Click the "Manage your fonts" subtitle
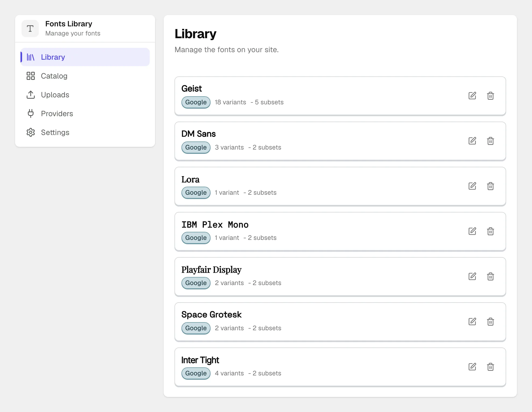This screenshot has width=532, height=412. pyautogui.click(x=73, y=33)
